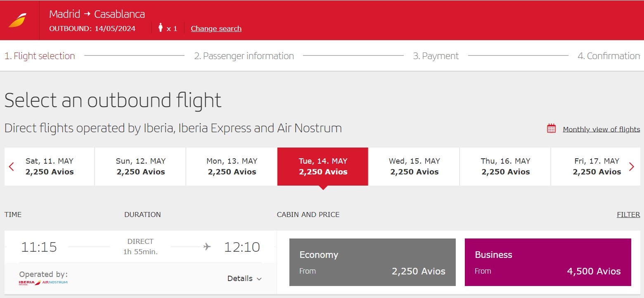Select the Wed, 15 MAY date tab
This screenshot has height=298, width=644.
click(414, 167)
